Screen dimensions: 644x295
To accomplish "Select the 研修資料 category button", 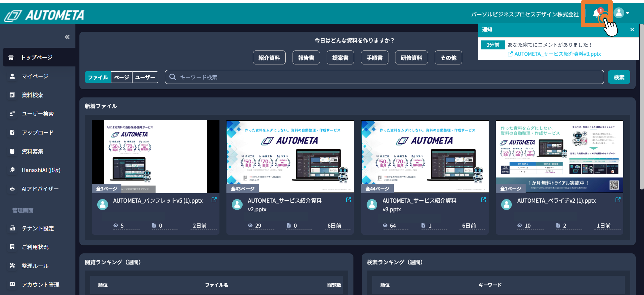I will click(x=411, y=58).
